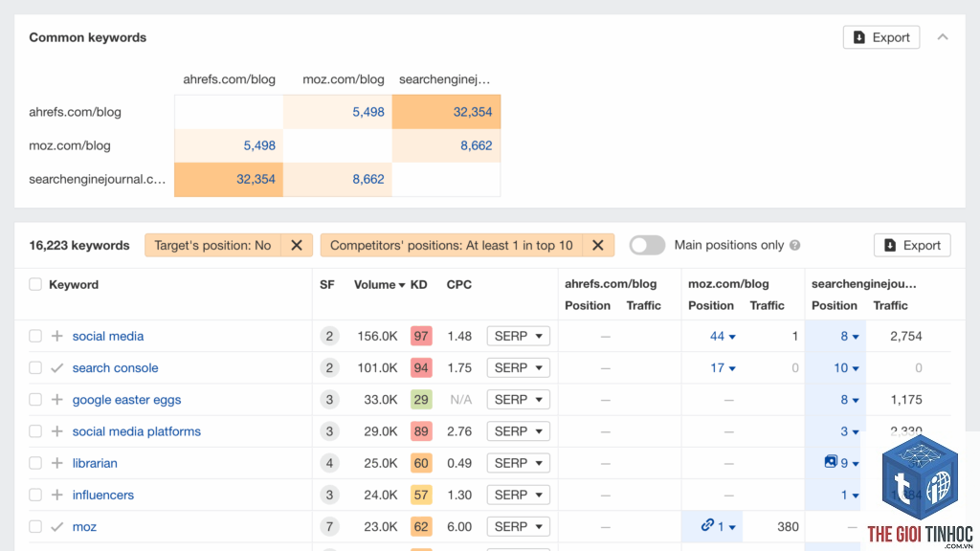Screen dimensions: 980x551
Task: Add social media platforms with plus icon
Action: [x=56, y=431]
